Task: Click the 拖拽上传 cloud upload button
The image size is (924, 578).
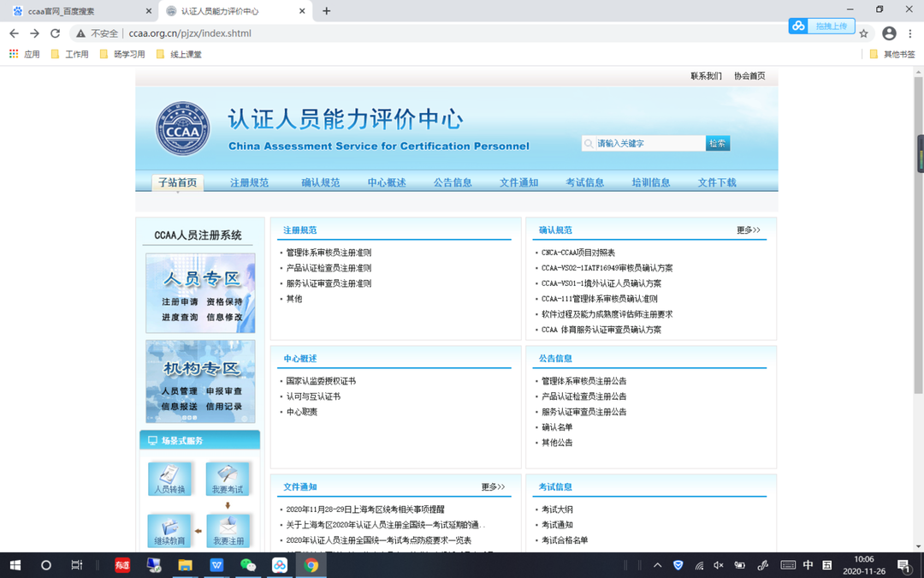Action: click(x=822, y=26)
